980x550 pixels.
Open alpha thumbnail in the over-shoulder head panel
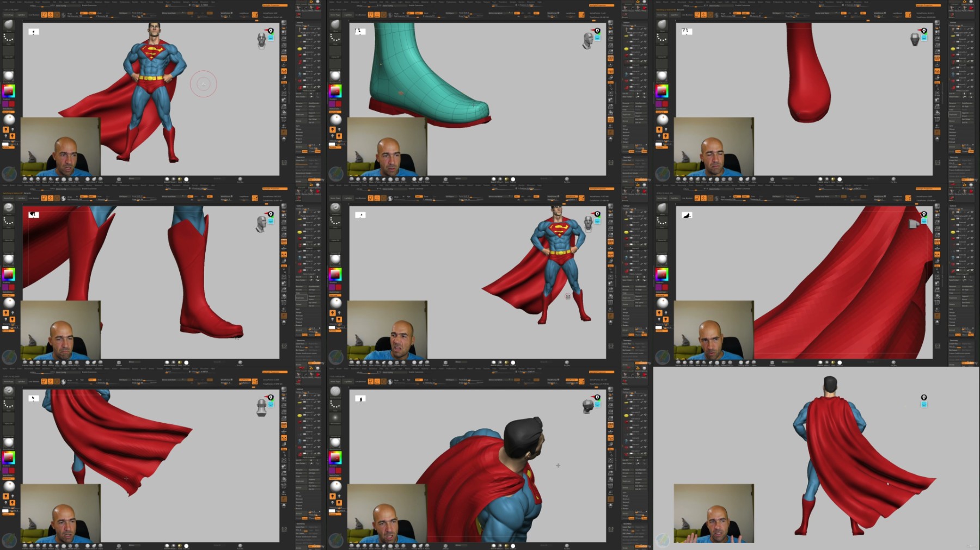(x=335, y=418)
